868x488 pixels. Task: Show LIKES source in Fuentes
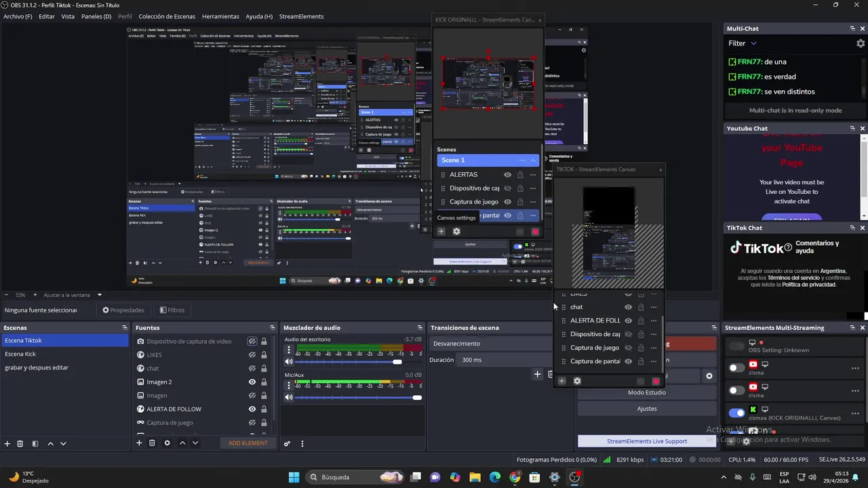[x=252, y=355]
